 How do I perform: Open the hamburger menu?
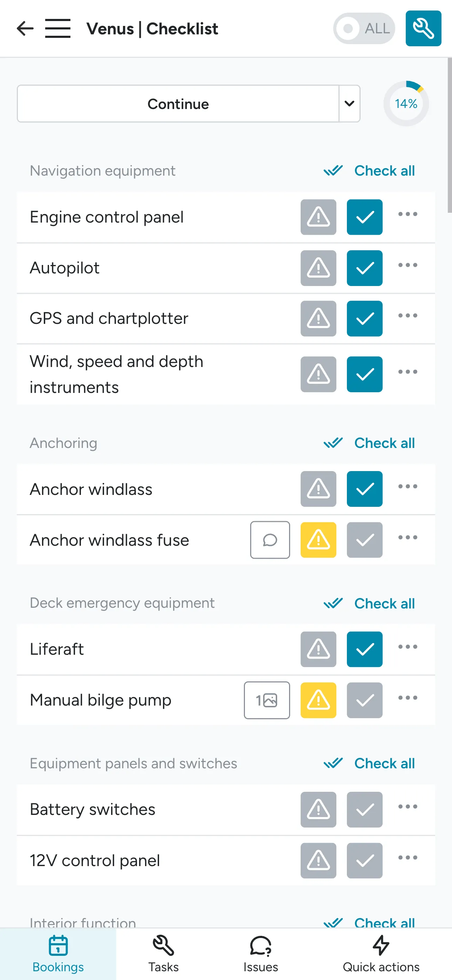(58, 28)
